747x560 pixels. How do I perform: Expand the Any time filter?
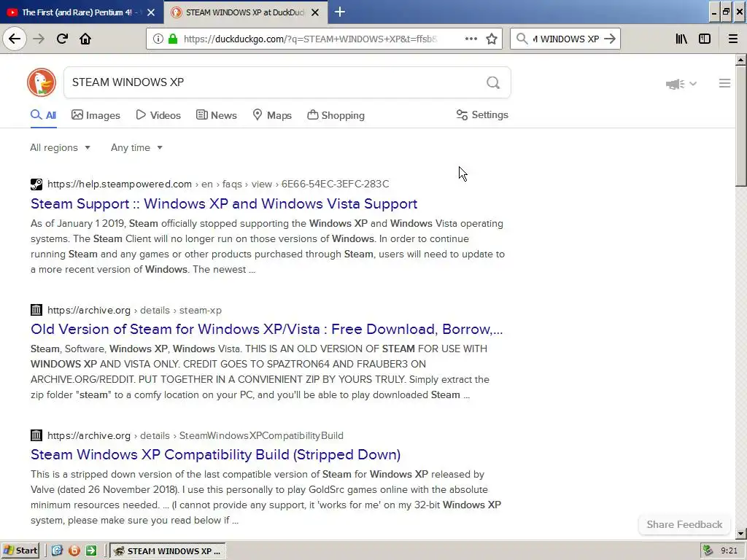pyautogui.click(x=136, y=147)
